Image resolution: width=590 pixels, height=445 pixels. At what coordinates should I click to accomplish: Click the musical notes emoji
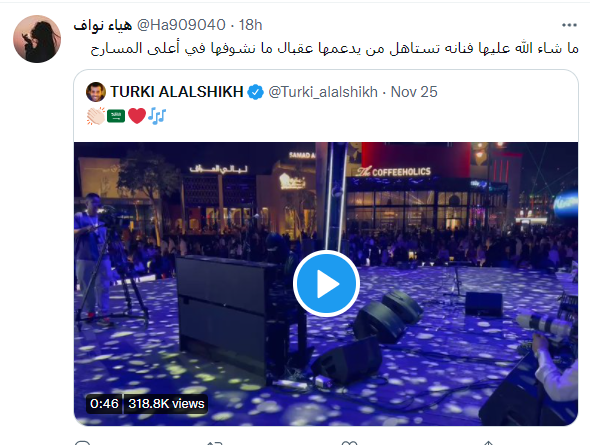(157, 116)
